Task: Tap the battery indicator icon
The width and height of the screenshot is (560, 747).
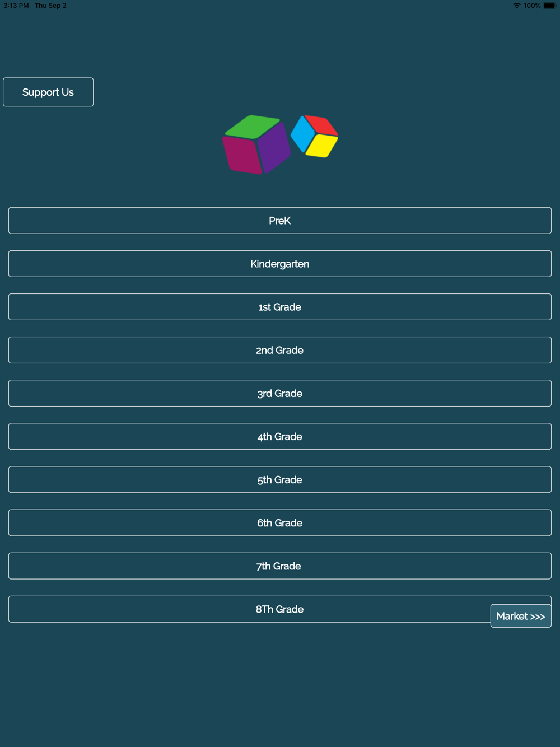Action: tap(549, 6)
